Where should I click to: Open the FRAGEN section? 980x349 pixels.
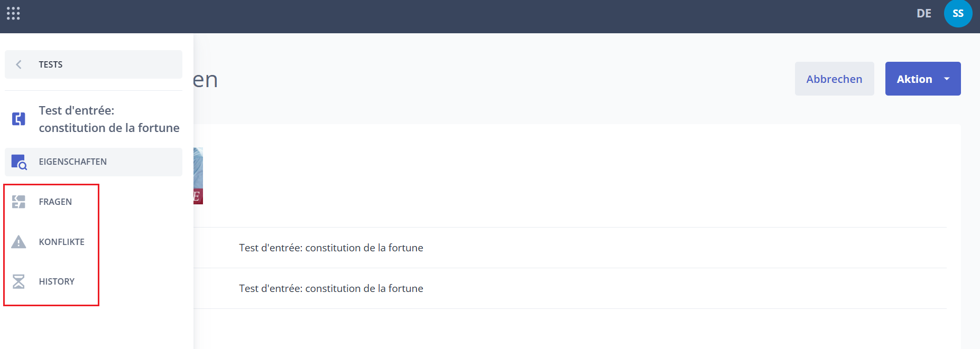click(55, 202)
